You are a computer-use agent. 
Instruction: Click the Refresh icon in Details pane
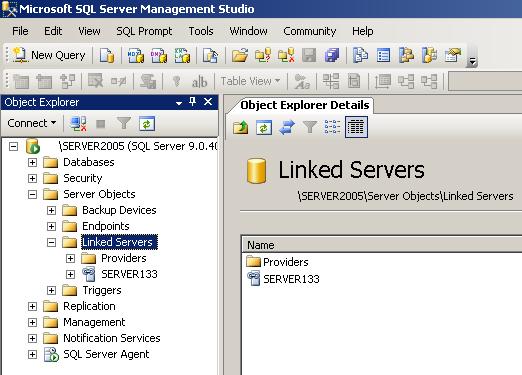(264, 127)
